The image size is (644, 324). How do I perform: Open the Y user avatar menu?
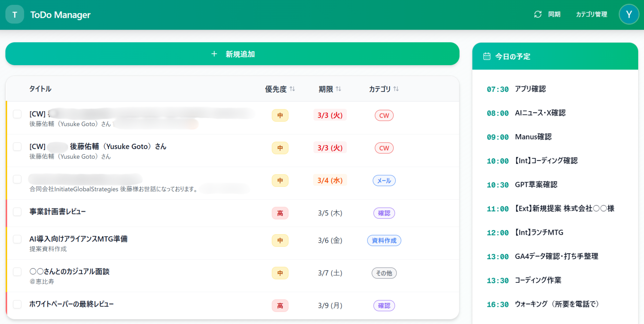click(629, 14)
